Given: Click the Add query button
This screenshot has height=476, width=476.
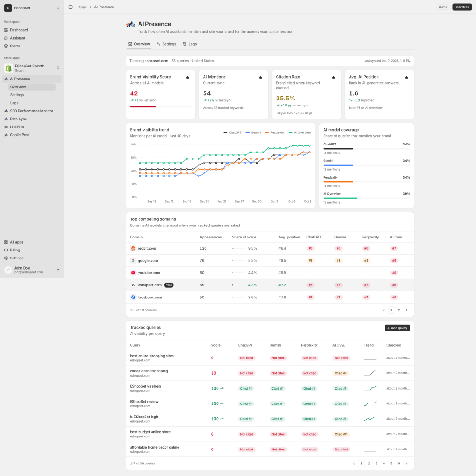Looking at the screenshot, I should tap(397, 328).
